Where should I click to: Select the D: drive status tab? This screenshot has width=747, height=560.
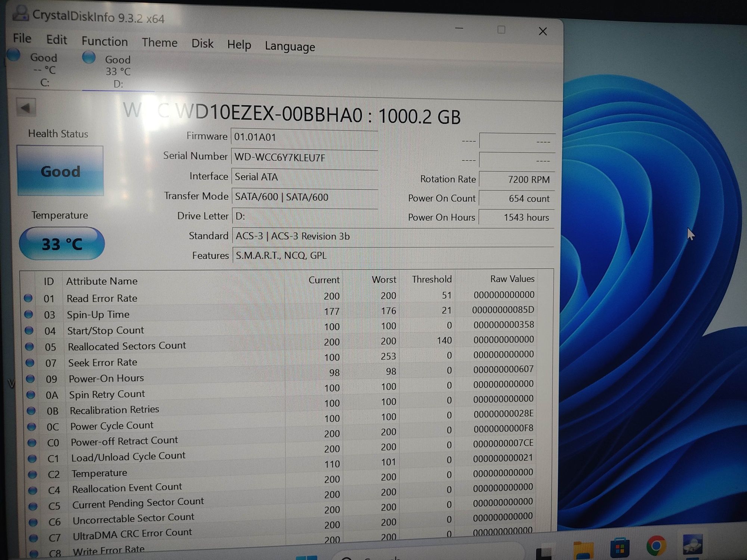118,71
